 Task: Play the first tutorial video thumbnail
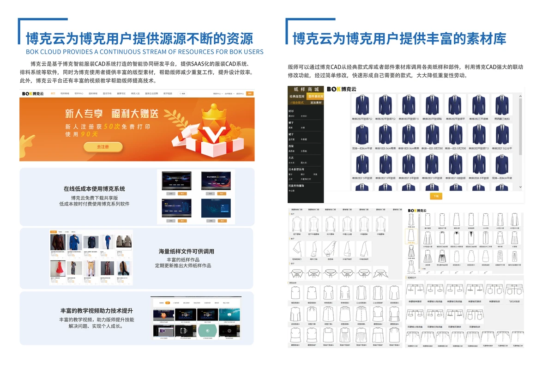point(164,315)
